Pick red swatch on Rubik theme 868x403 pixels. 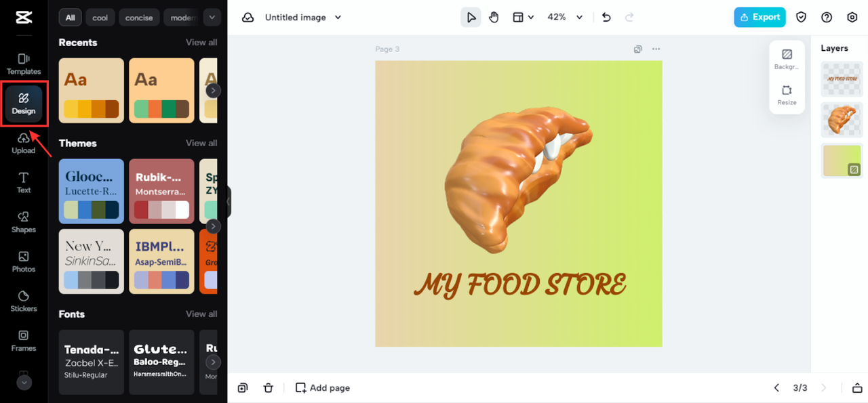141,209
